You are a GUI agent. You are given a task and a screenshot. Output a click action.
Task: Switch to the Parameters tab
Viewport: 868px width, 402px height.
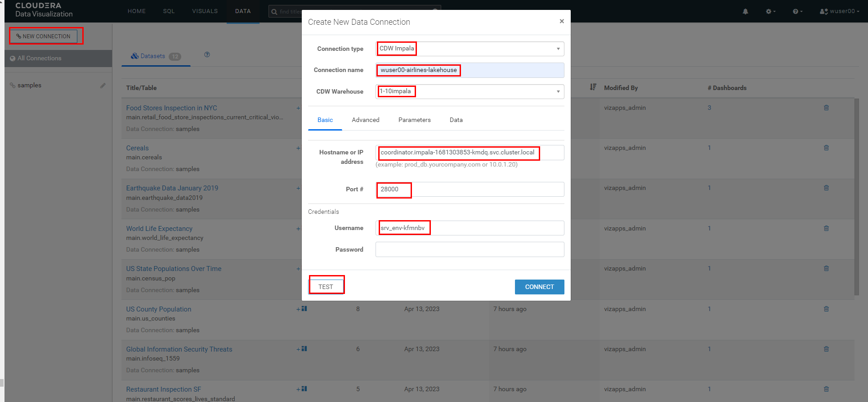(x=415, y=120)
